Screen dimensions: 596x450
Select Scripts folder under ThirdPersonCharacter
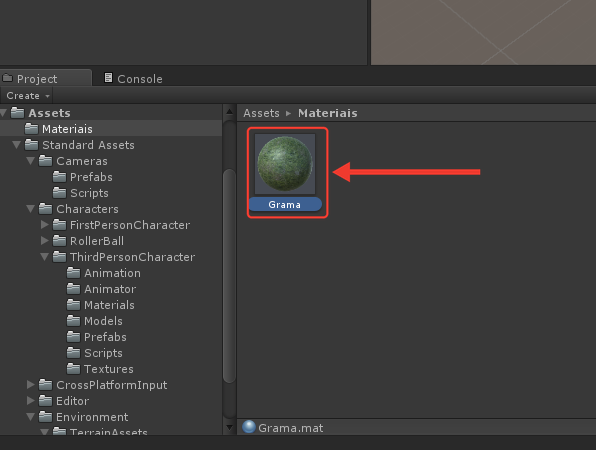pos(103,353)
